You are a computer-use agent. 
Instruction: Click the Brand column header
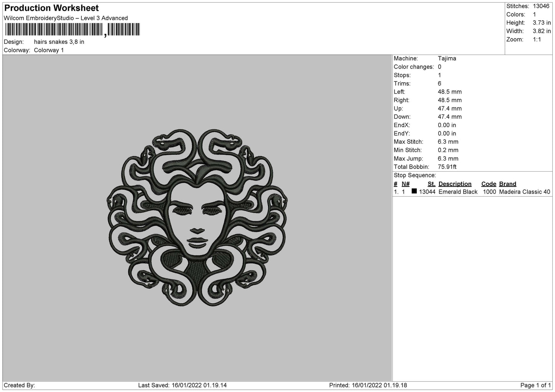(508, 184)
